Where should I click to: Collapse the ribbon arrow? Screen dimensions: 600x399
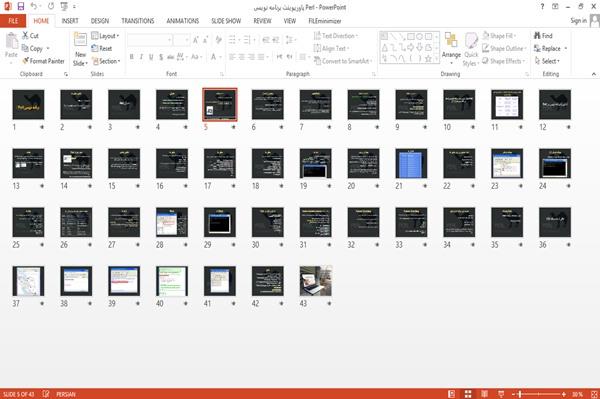(x=593, y=74)
